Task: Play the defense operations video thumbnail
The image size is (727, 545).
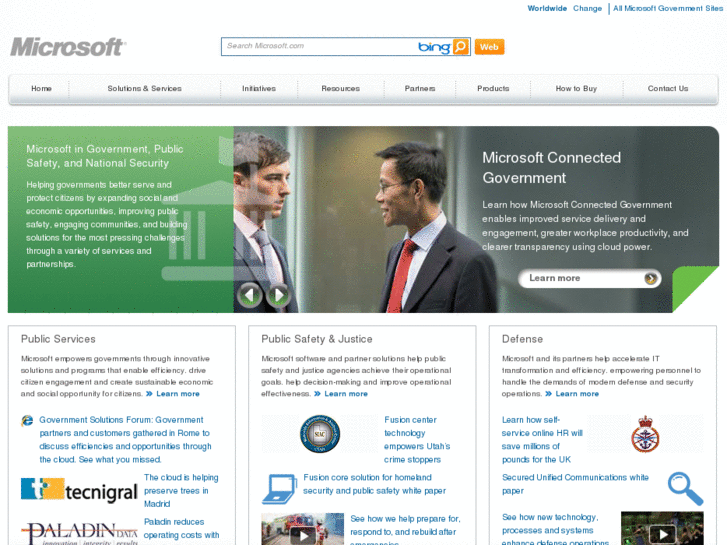Action: pyautogui.click(x=662, y=528)
